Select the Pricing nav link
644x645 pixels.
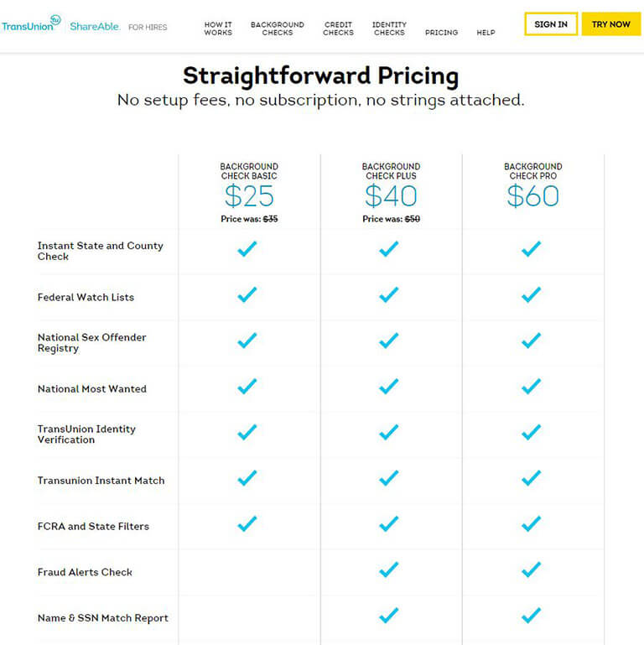[x=442, y=33]
